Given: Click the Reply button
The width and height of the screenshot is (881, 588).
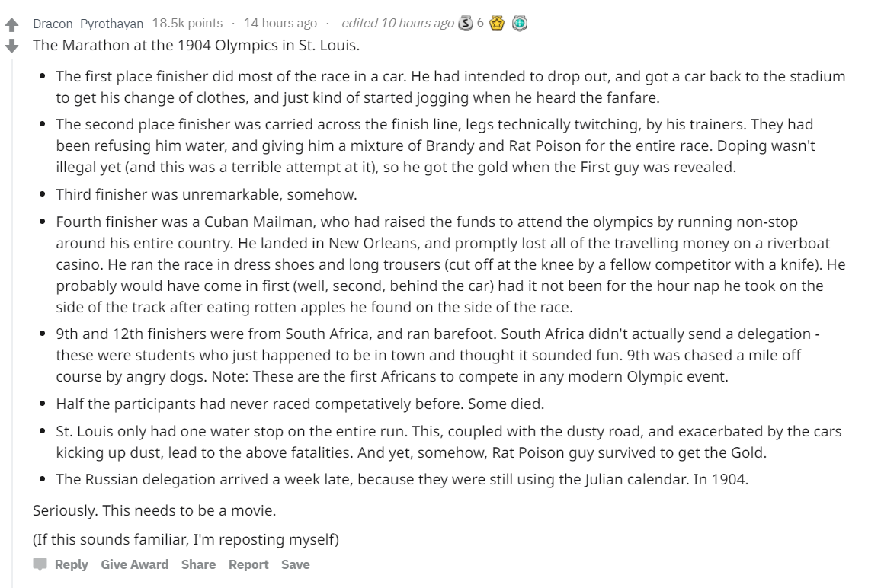Looking at the screenshot, I should (72, 564).
